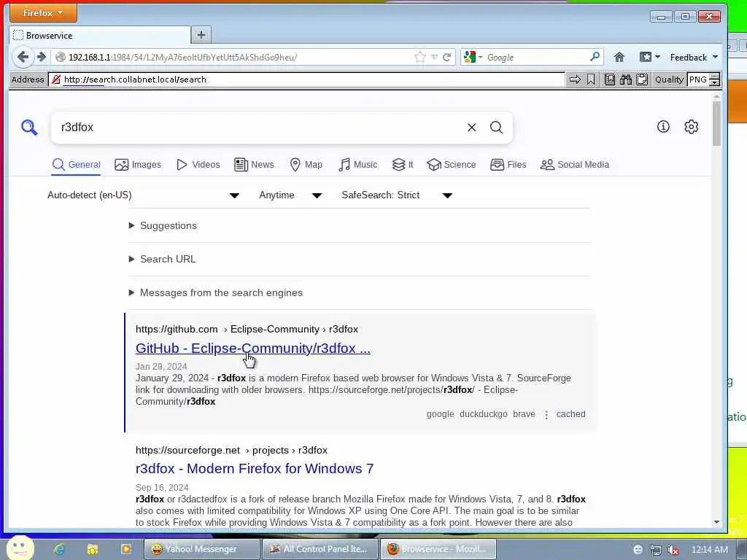Open search preferences gear icon
This screenshot has width=747, height=560.
pos(692,126)
